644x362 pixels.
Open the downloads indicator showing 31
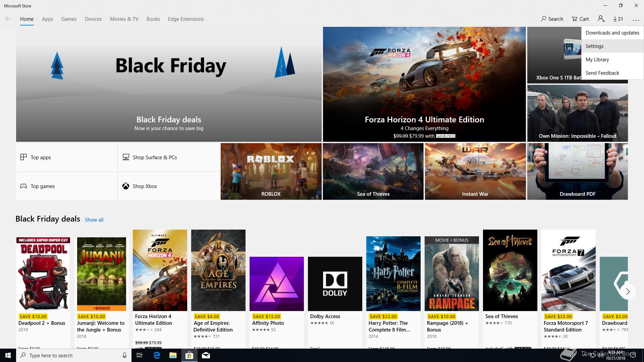coord(618,19)
